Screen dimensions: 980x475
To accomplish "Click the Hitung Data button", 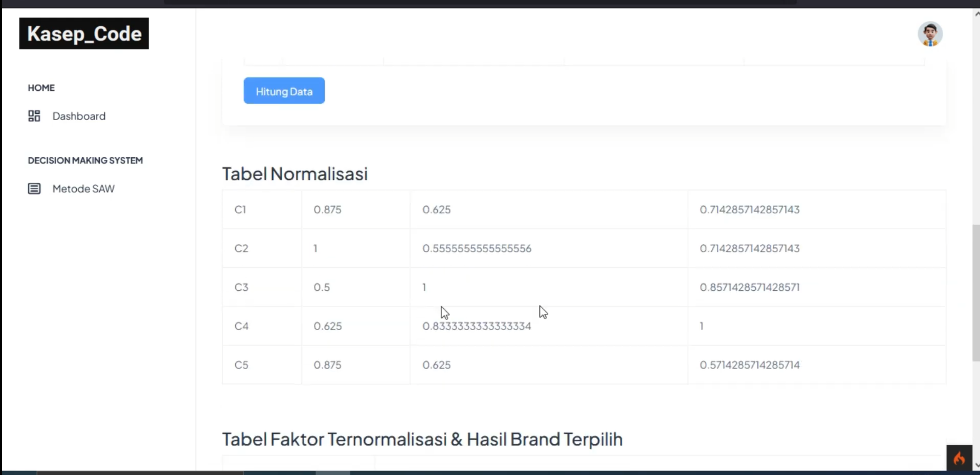I will (284, 91).
